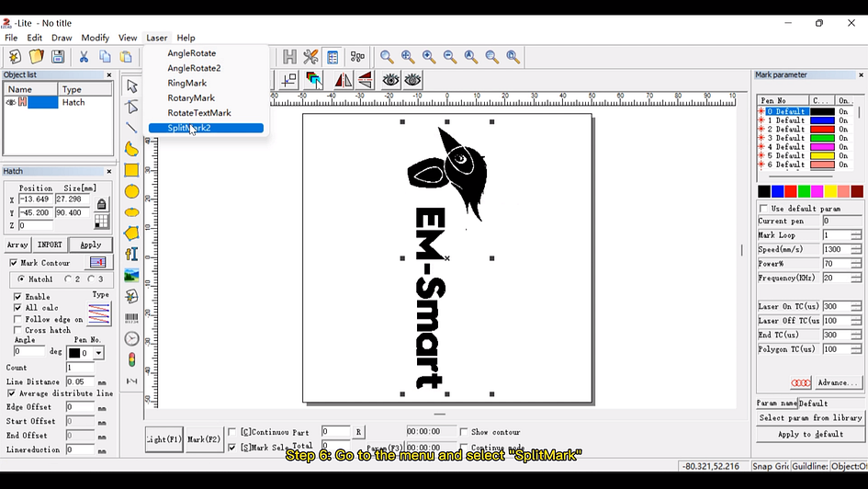Screen dimensions: 868x489
Task: Adjust the Speed(mm/s) stepper
Action: coord(856,250)
